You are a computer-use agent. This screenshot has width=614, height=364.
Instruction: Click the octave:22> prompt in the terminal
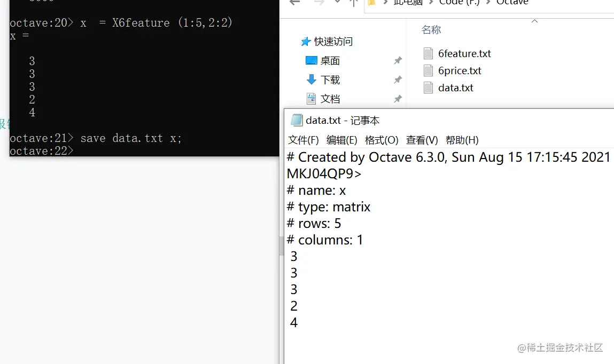pyautogui.click(x=42, y=151)
